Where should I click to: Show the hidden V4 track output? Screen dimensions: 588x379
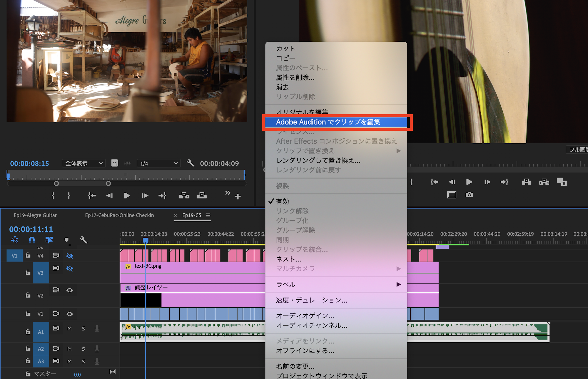coord(70,256)
